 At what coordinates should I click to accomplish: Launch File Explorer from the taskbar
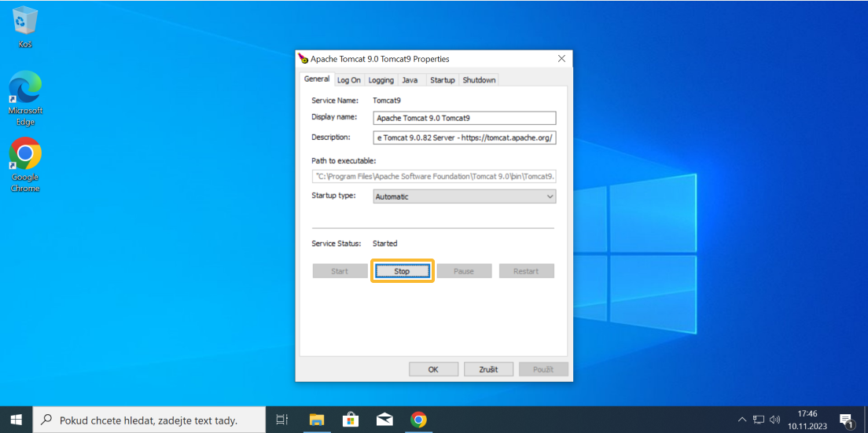click(x=316, y=420)
